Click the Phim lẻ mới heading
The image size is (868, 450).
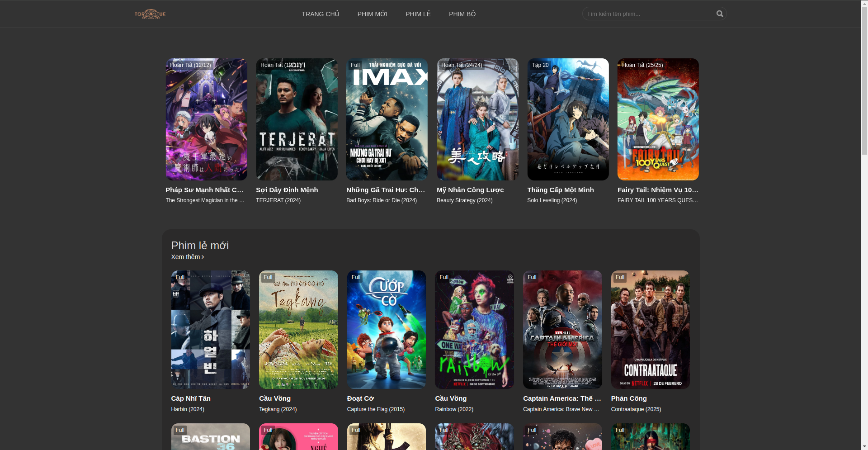200,246
